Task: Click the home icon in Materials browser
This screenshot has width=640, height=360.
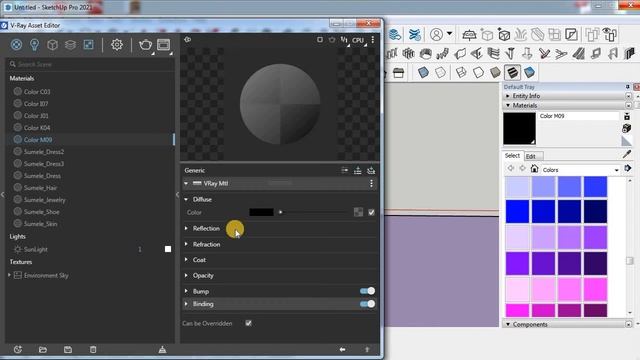Action: pos(534,169)
